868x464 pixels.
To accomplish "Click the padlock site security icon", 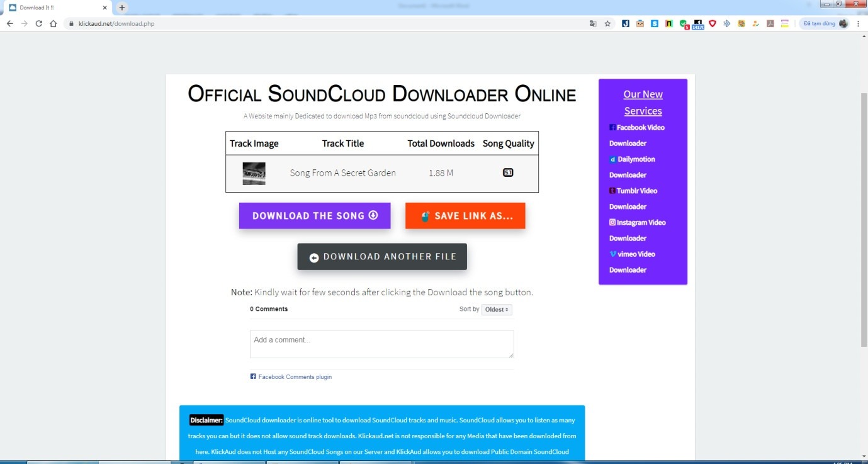I will 71,24.
